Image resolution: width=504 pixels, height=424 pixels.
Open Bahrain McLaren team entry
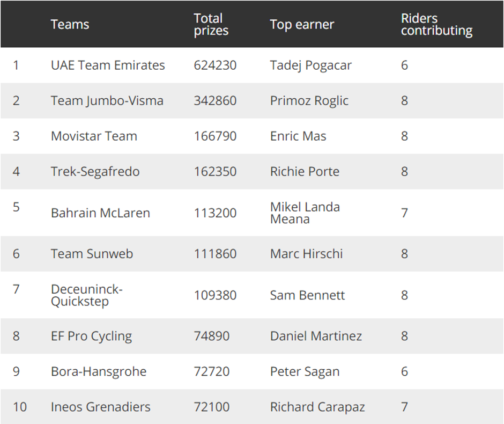(x=100, y=213)
